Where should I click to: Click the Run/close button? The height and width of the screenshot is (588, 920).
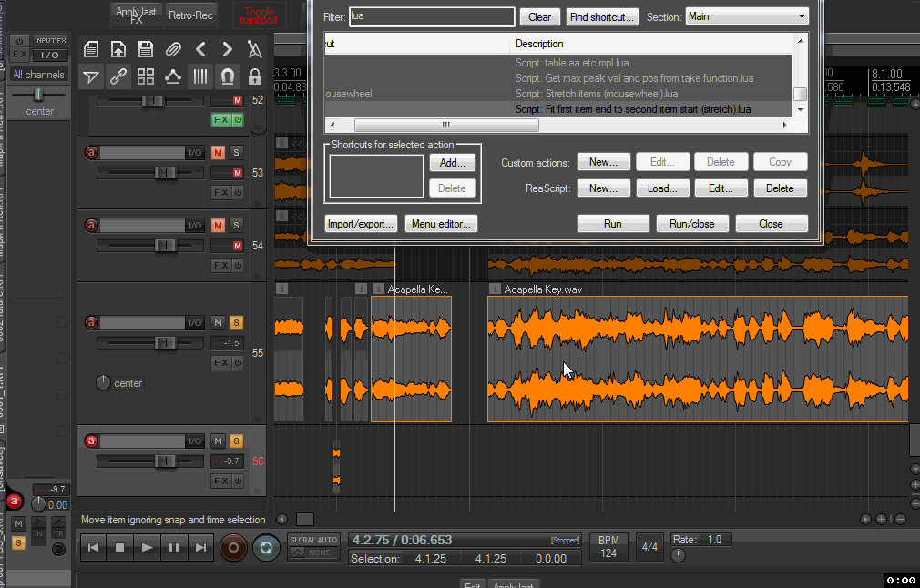[692, 224]
